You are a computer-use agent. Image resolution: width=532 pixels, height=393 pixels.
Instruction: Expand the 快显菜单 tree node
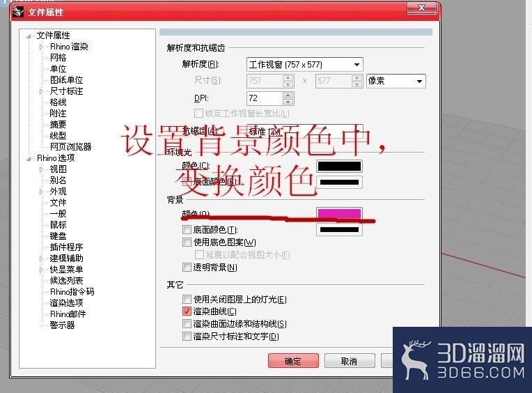coord(41,270)
